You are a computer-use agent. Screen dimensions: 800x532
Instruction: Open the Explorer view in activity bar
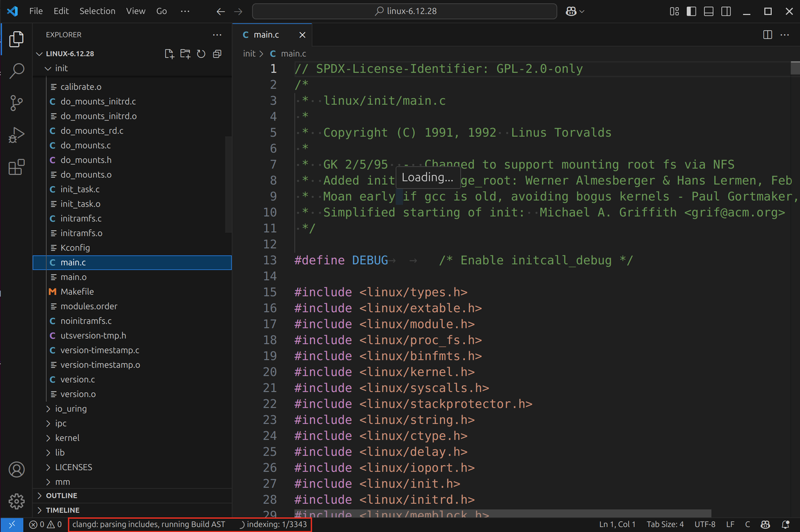pyautogui.click(x=16, y=39)
